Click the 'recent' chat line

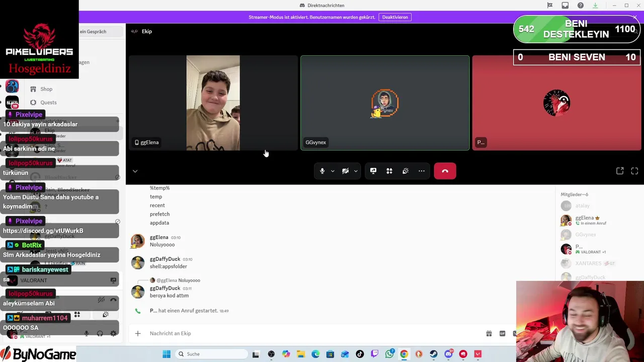[157, 205]
